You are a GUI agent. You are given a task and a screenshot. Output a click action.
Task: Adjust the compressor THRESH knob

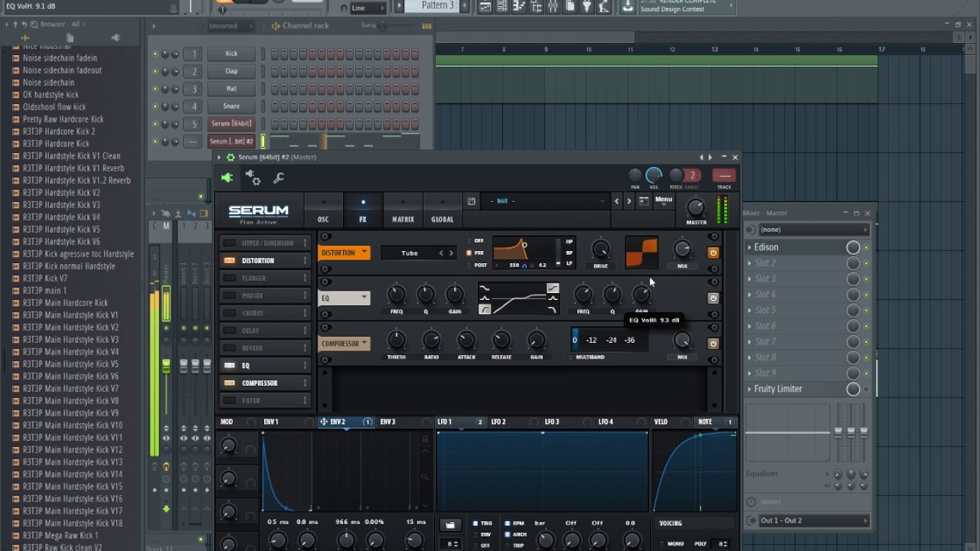[x=397, y=340]
